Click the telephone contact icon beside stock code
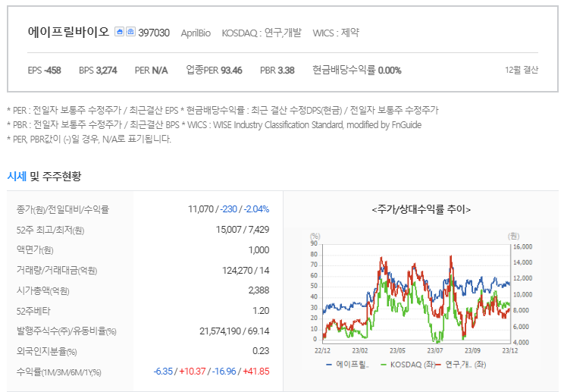Screen dimensions: 564x392 coord(130,32)
